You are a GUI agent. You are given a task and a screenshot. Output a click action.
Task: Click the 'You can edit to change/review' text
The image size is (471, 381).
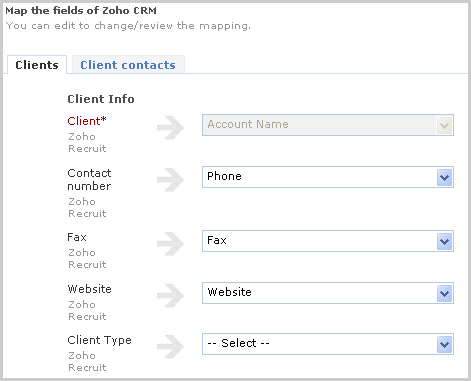(x=128, y=26)
